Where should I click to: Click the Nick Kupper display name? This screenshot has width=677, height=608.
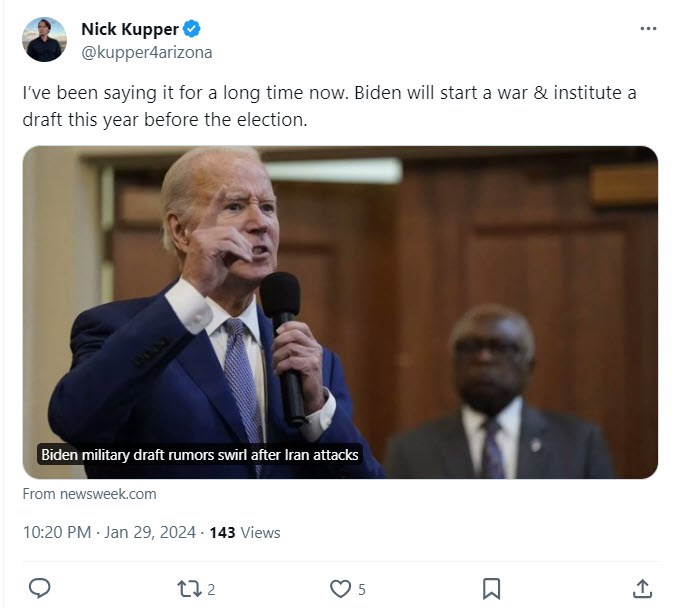(x=129, y=30)
